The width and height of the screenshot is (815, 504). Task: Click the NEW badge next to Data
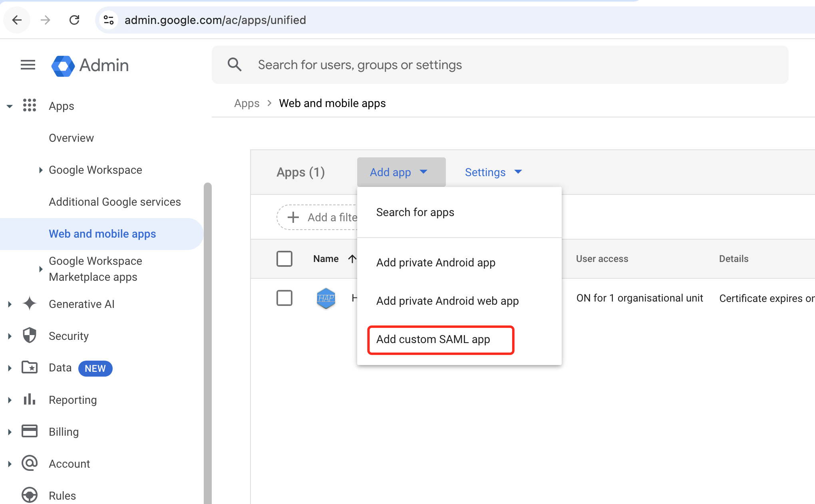click(95, 368)
